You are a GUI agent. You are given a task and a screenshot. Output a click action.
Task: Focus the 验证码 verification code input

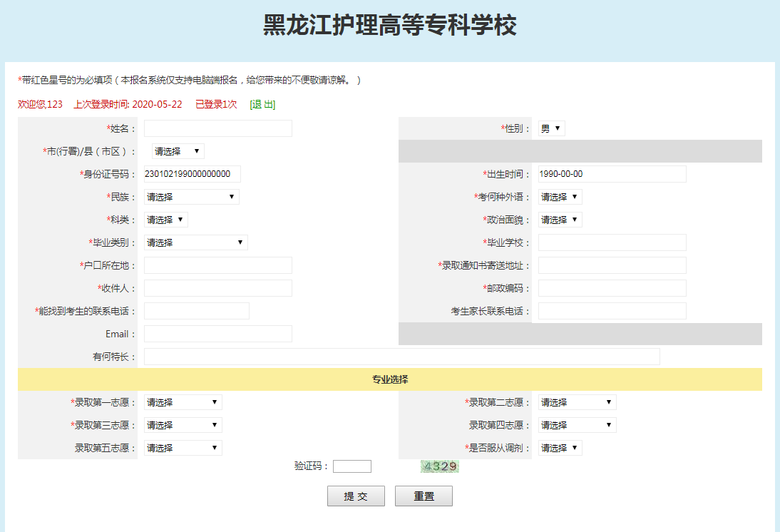(x=351, y=466)
